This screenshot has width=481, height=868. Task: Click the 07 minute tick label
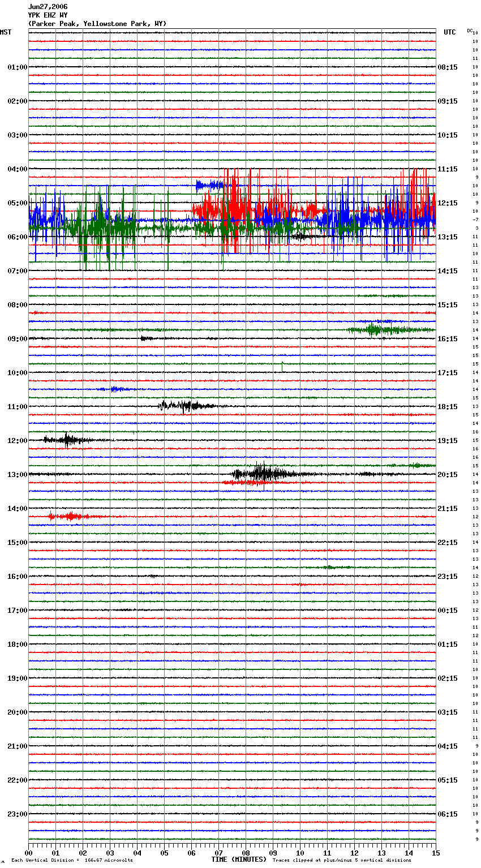tap(218, 853)
